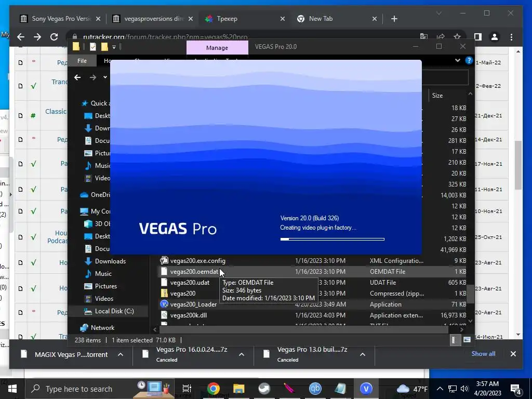Click the taskbar clock showing 3:57 AM
532x399 pixels.
(x=488, y=389)
